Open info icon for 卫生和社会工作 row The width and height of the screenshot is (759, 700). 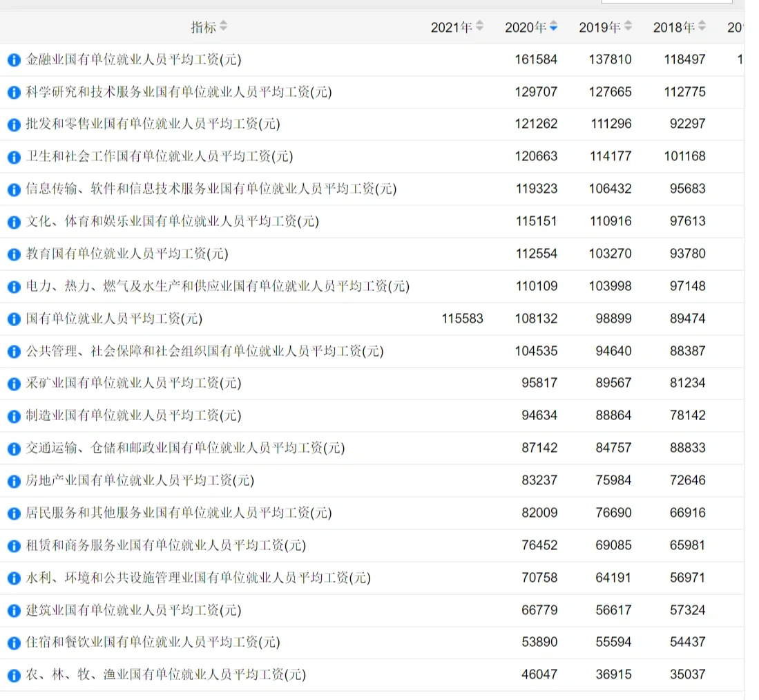(14, 157)
